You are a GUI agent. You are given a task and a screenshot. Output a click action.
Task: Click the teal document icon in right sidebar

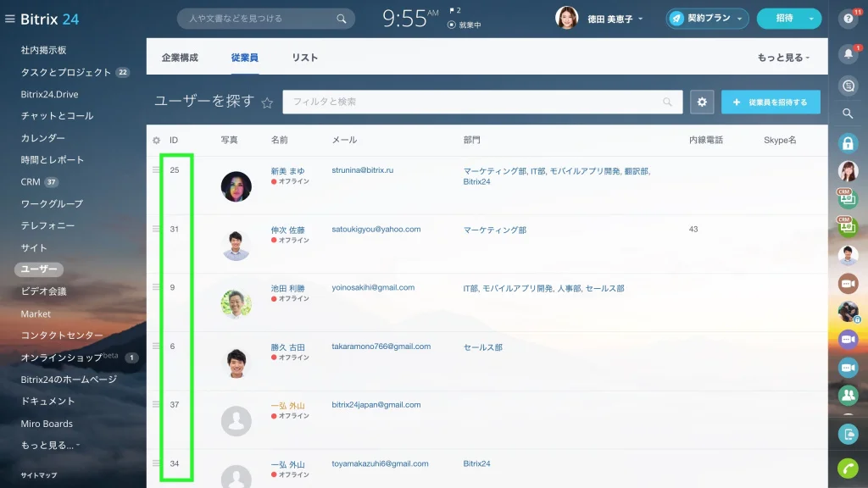(848, 435)
